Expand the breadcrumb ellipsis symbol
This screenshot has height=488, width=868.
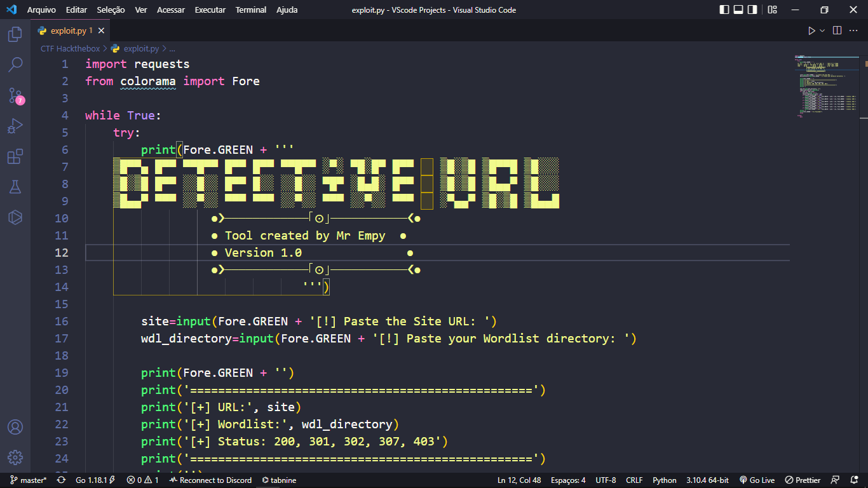[172, 48]
